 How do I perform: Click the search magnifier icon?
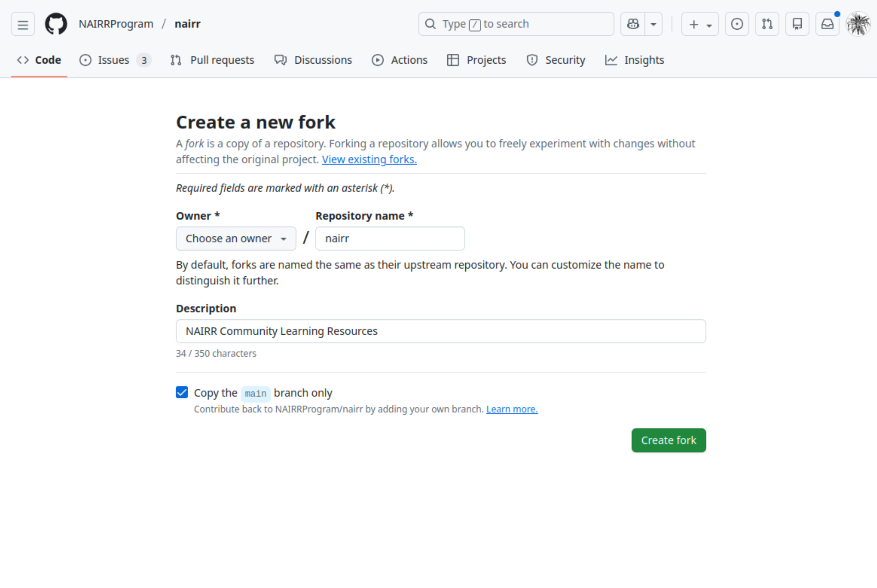point(430,24)
